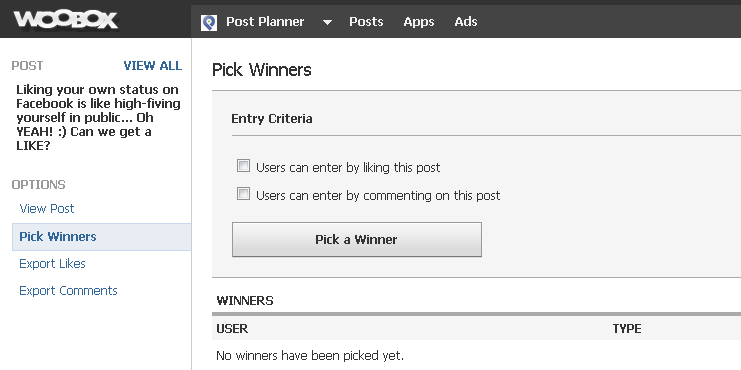Check entry by commenting on this post
This screenshot has width=741, height=370.
coord(243,194)
